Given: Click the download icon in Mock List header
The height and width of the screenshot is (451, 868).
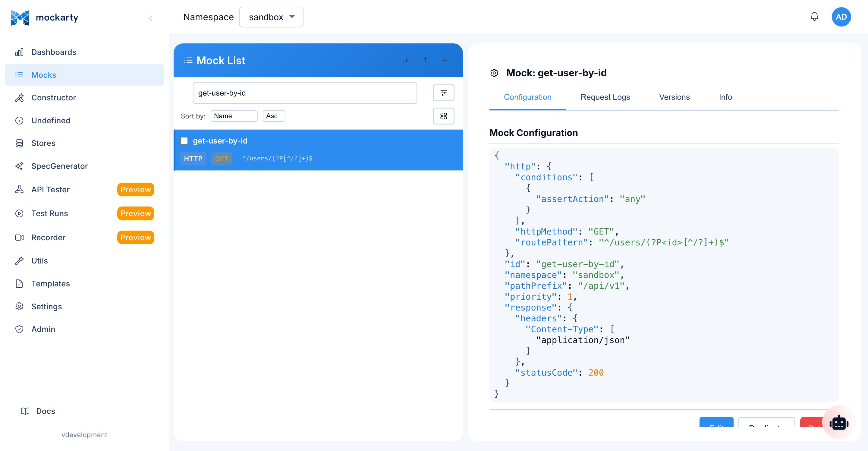Looking at the screenshot, I should (x=406, y=60).
